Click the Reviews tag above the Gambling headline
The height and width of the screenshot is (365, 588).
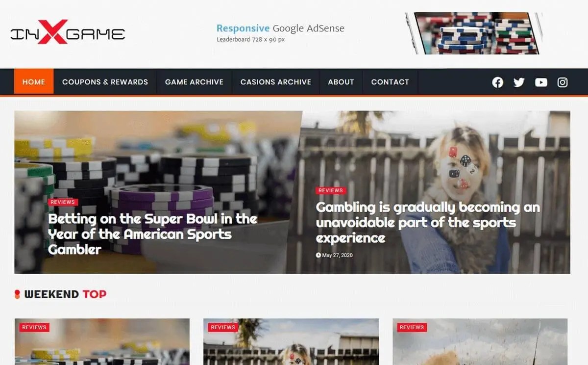(331, 190)
